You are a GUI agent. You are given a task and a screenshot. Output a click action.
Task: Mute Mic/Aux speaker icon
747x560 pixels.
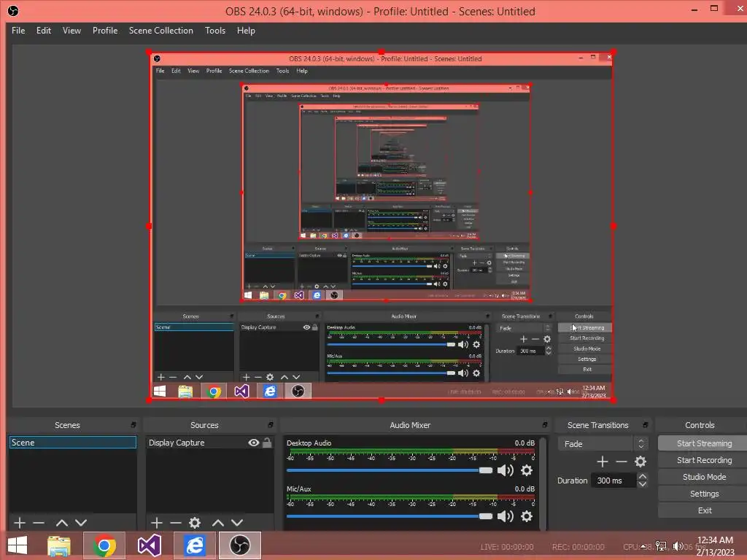505,516
